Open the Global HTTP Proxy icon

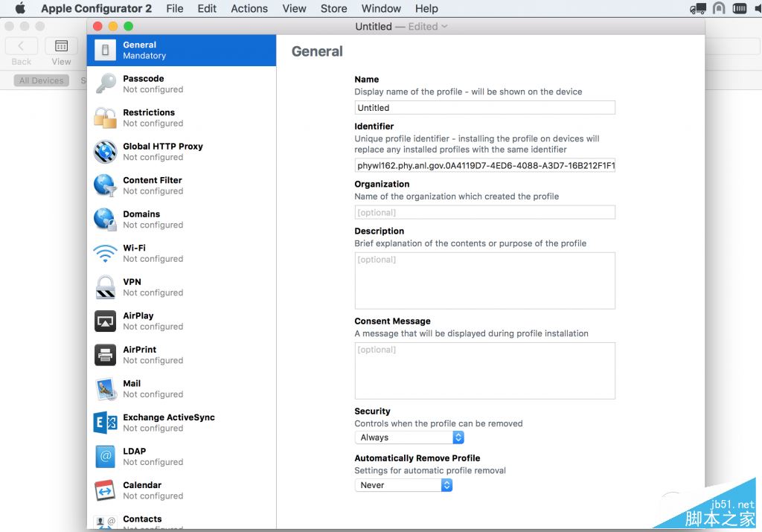point(105,152)
